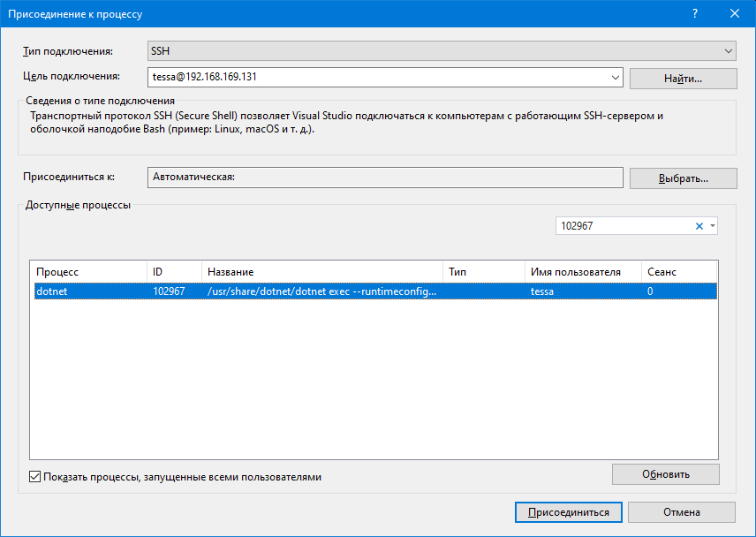Sort by the Процесс column header
Image resolution: width=756 pixels, height=537 pixels.
click(x=88, y=272)
